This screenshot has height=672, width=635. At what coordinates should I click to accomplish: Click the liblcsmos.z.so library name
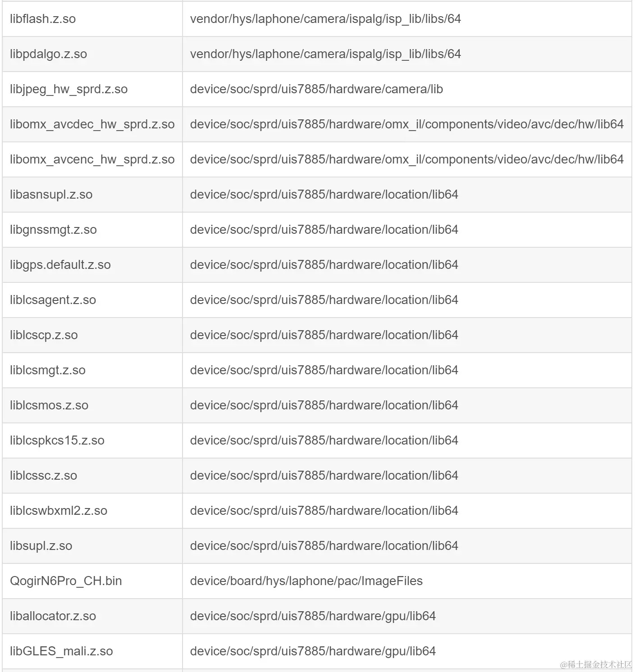49,405
